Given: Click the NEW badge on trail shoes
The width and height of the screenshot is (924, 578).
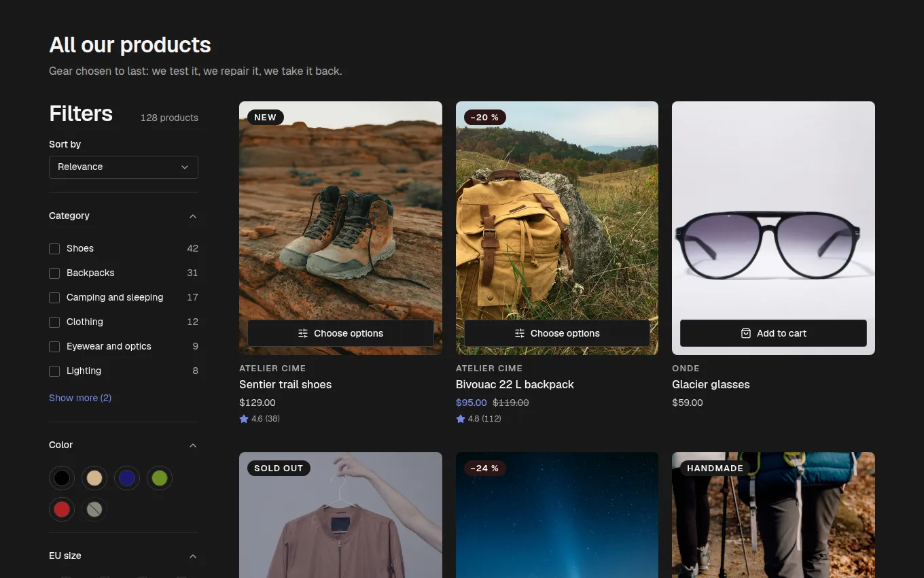Looking at the screenshot, I should point(265,118).
